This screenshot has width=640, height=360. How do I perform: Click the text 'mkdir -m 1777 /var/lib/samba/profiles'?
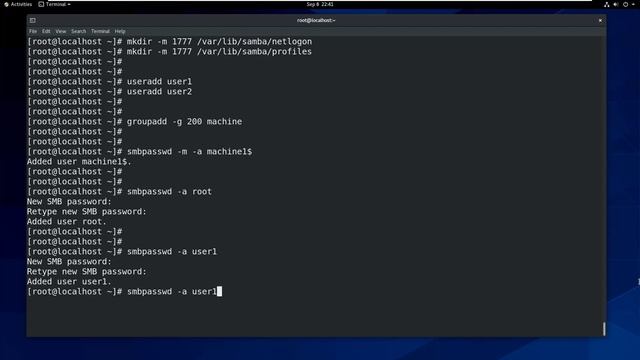pyautogui.click(x=219, y=52)
